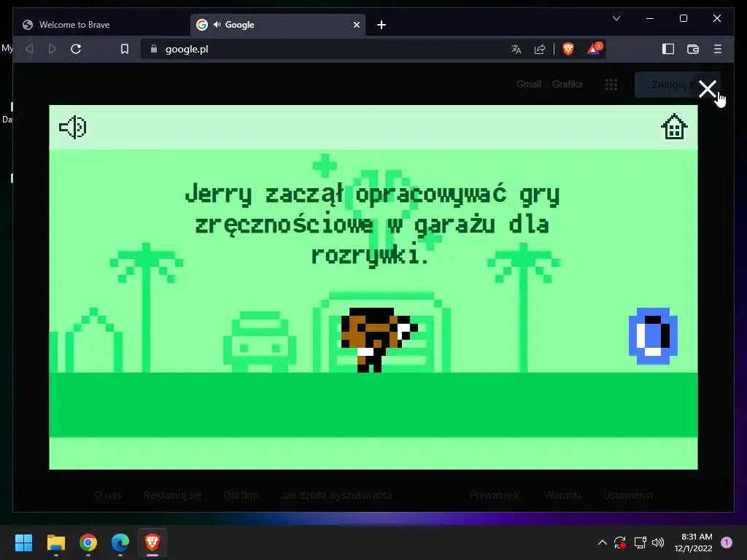Open File Explorer from taskbar
This screenshot has width=747, height=560.
[55, 542]
